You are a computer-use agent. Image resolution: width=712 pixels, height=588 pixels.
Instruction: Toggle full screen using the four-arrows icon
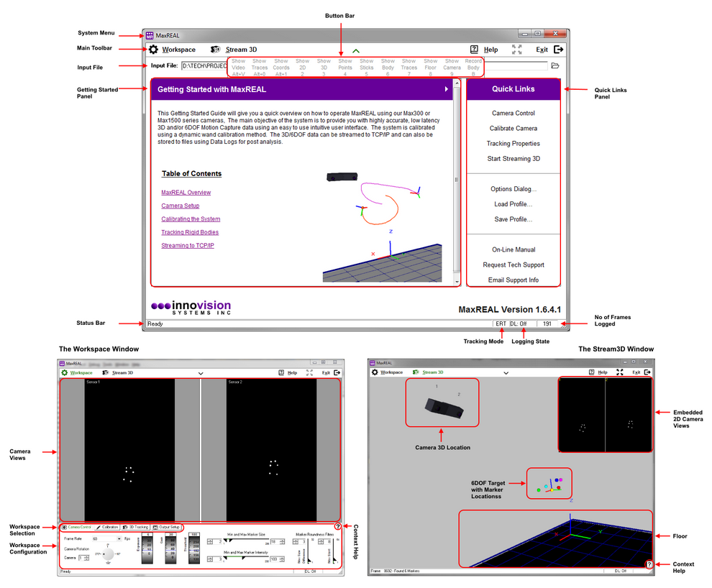(x=516, y=50)
